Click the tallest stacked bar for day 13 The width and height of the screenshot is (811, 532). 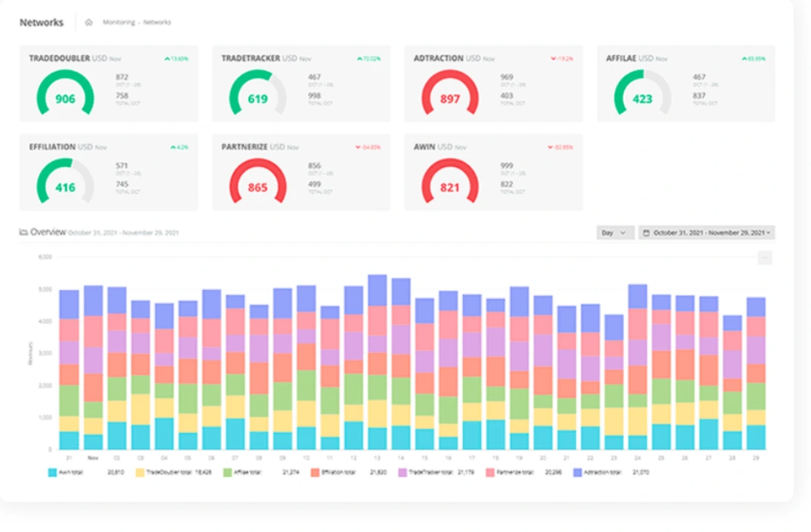pos(377,364)
